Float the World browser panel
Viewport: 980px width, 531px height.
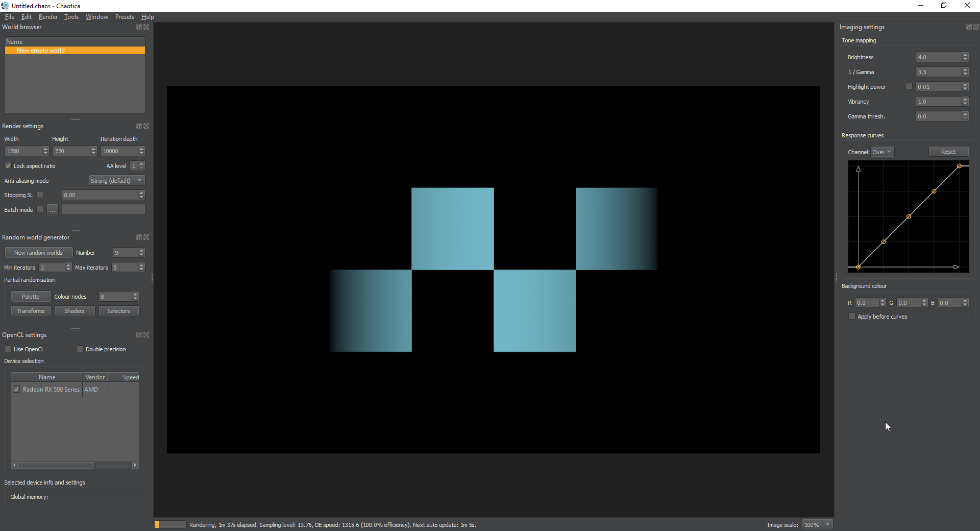point(139,27)
